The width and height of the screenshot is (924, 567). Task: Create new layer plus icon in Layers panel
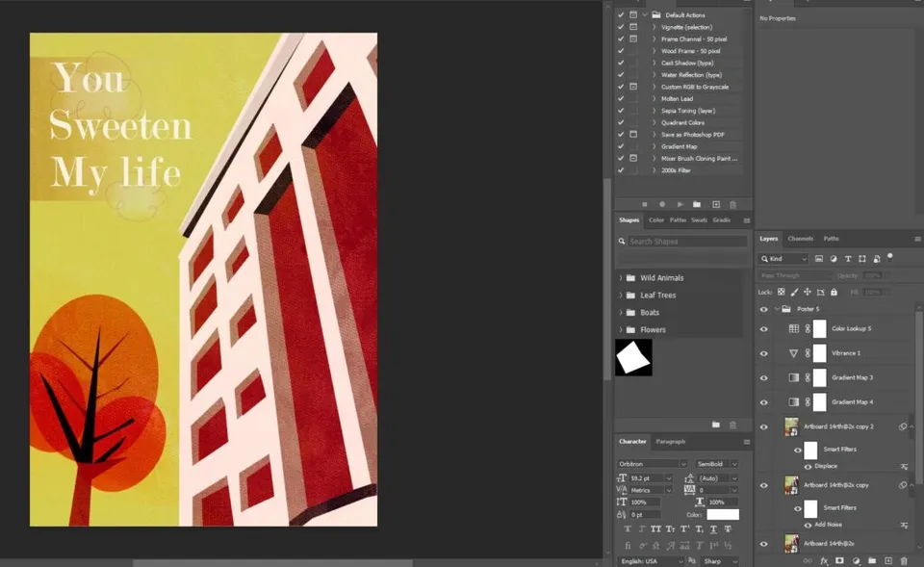888,561
